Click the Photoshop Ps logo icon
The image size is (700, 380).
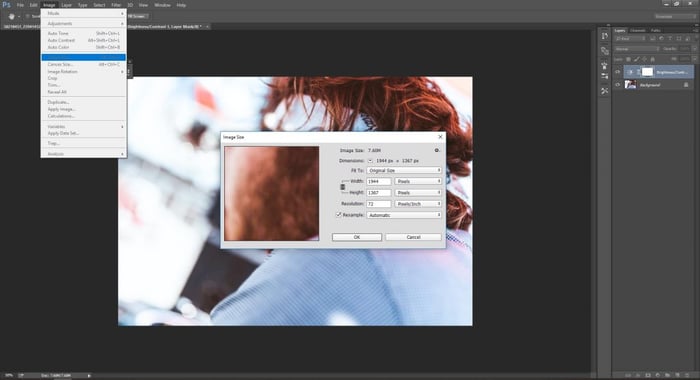pos(6,5)
